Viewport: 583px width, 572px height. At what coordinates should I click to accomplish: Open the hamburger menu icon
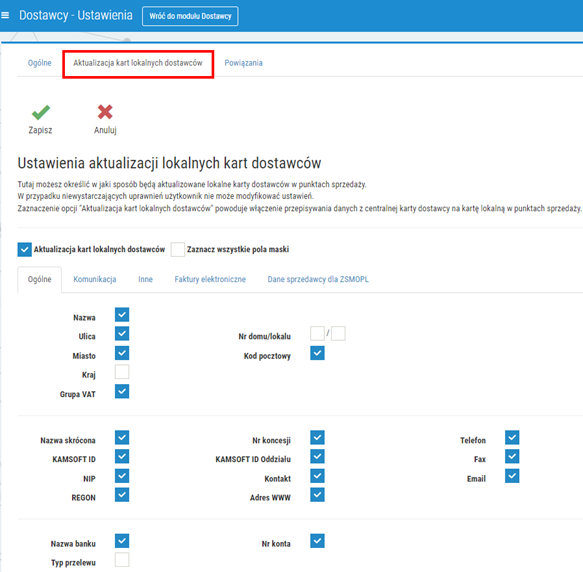coord(5,15)
